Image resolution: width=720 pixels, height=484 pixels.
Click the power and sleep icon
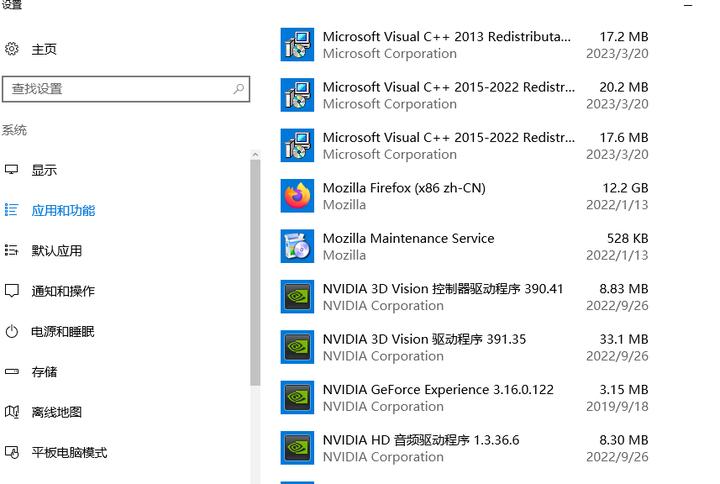click(11, 331)
